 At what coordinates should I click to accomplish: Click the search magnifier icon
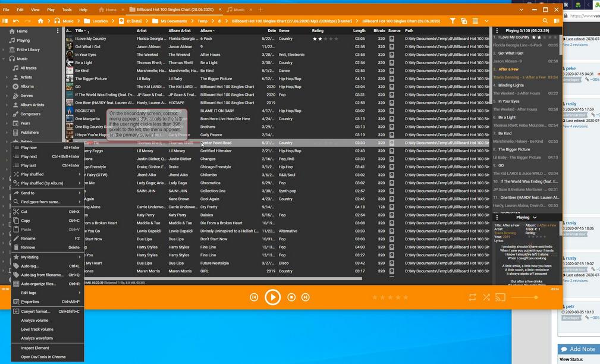tap(545, 21)
